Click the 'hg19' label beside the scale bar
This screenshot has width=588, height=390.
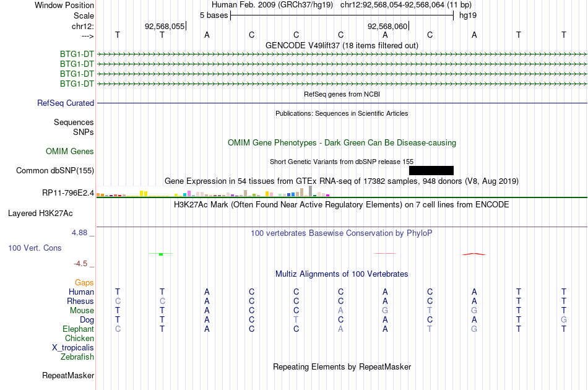pos(468,15)
